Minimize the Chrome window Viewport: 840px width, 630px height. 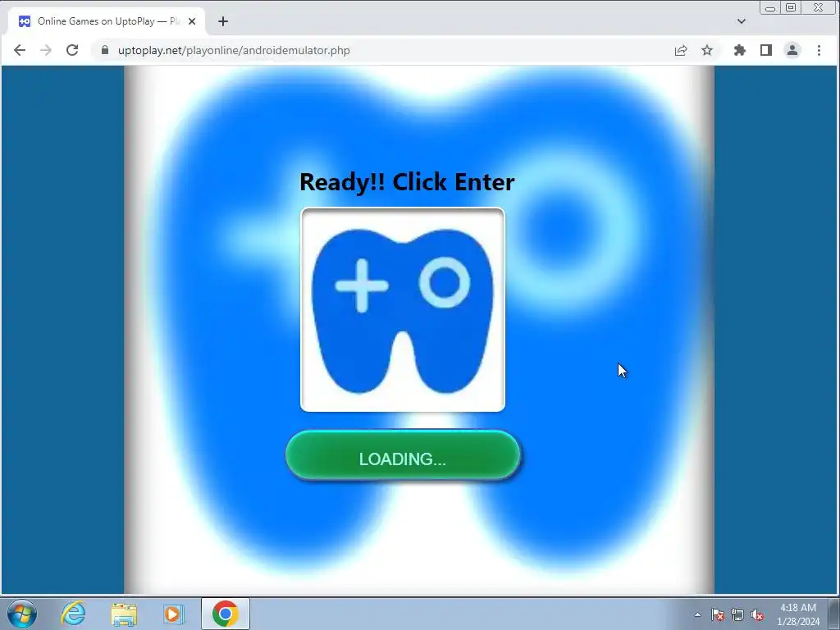[x=770, y=8]
